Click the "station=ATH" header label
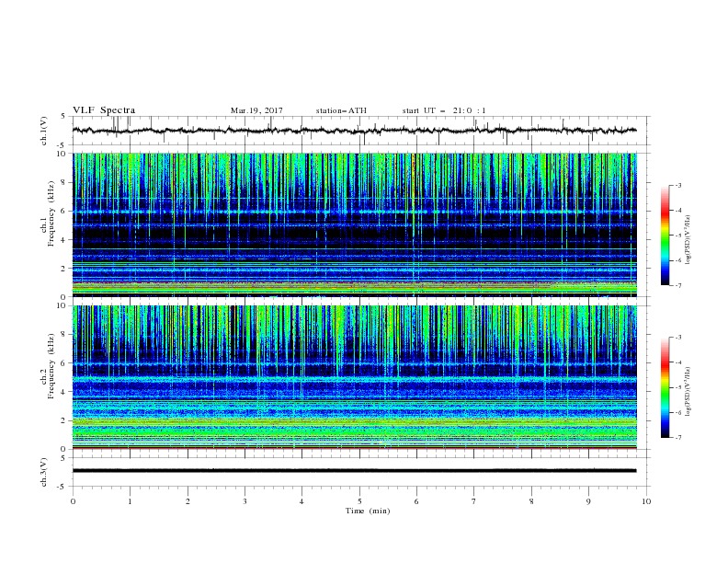Image resolution: width=728 pixels, height=563 pixels. (x=341, y=110)
